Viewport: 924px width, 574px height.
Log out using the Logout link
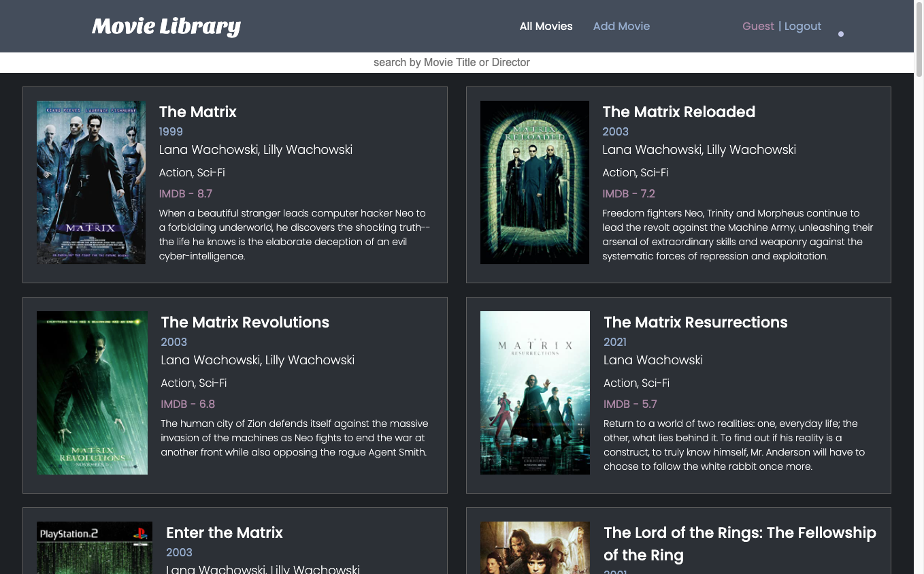803,27
